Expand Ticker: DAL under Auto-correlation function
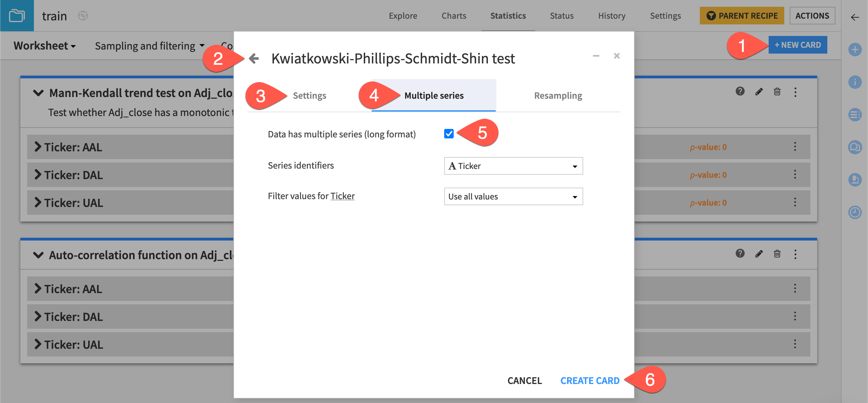Screen dimensions: 868x403 (x=38, y=316)
